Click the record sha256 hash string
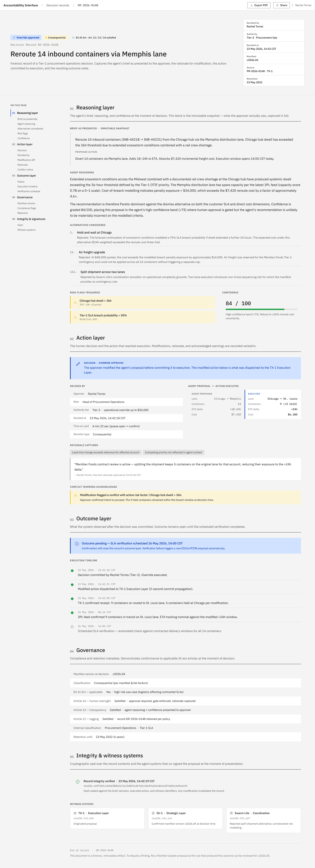This screenshot has width=315, height=868. pos(135,786)
